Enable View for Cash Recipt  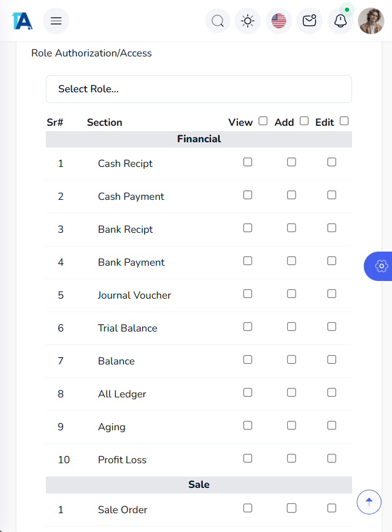coord(247,162)
